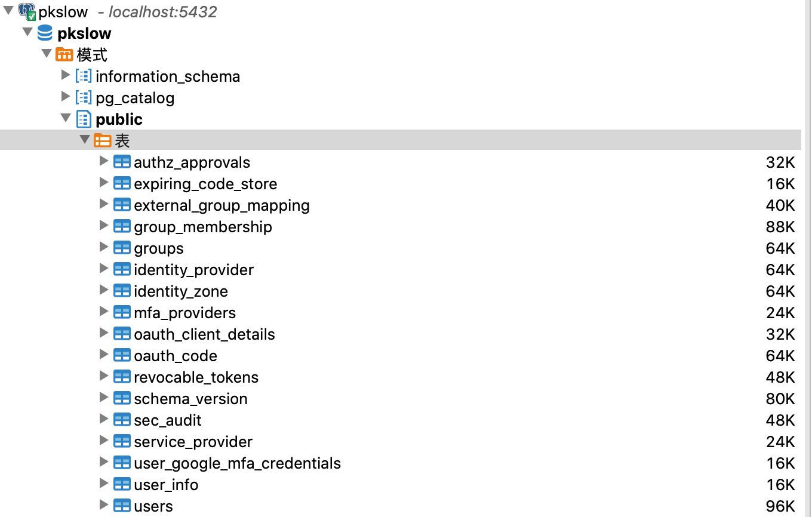Select the user_google_mfa_credentials table
812x517 pixels.
point(237,463)
